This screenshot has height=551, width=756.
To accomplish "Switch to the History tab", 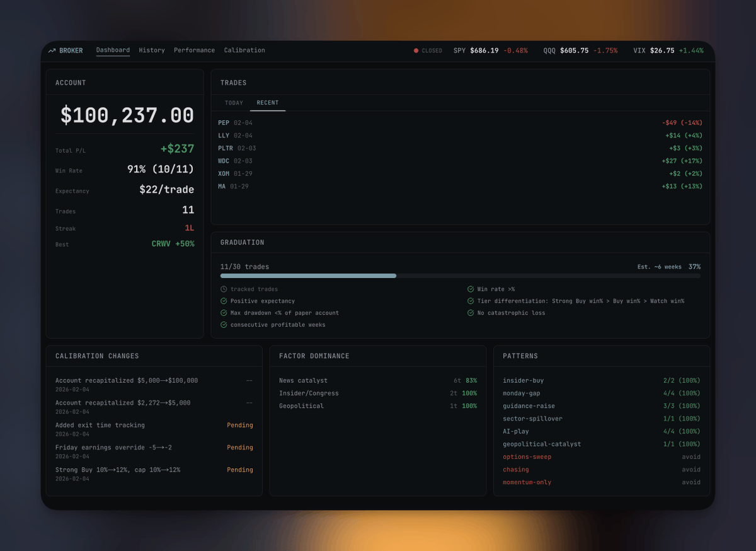I will coord(152,50).
